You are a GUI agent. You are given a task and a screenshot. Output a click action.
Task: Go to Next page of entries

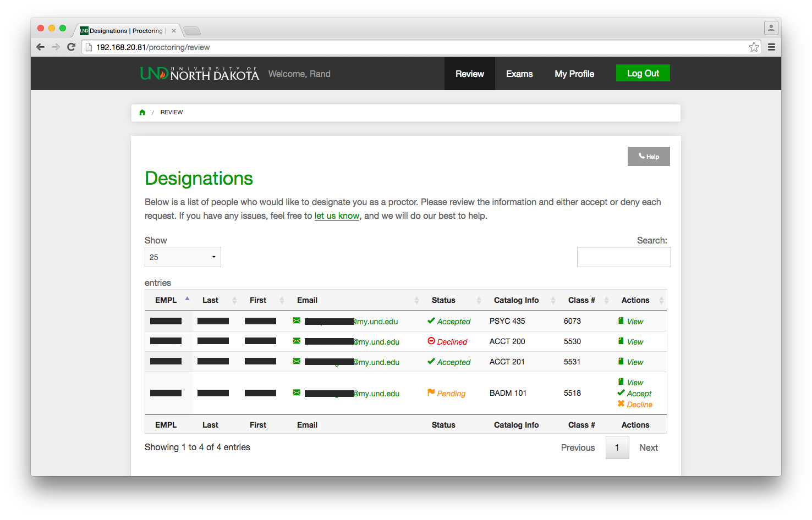(x=649, y=447)
